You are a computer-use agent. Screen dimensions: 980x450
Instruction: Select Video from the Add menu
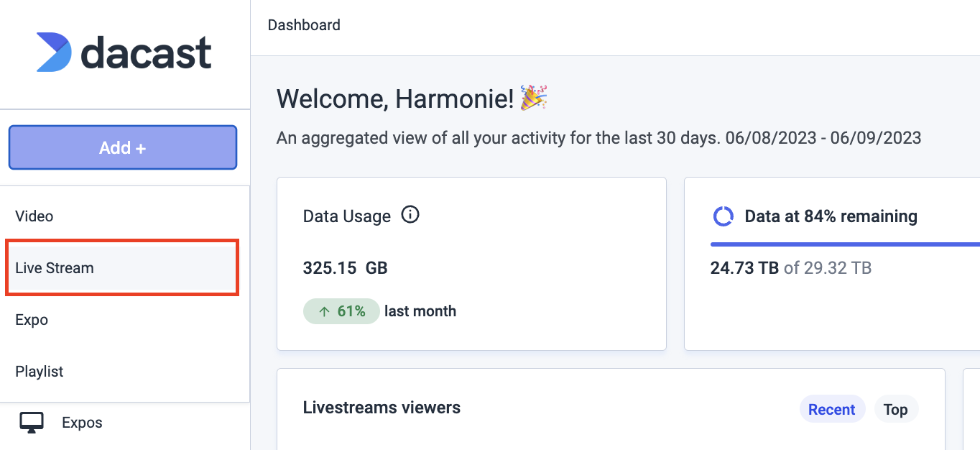125,216
